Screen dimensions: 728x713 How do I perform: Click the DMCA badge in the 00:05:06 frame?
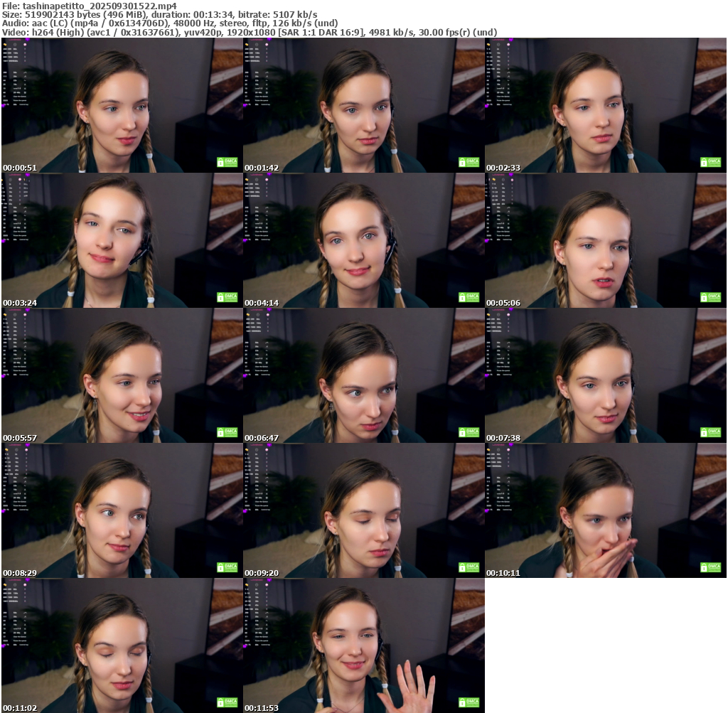711,297
